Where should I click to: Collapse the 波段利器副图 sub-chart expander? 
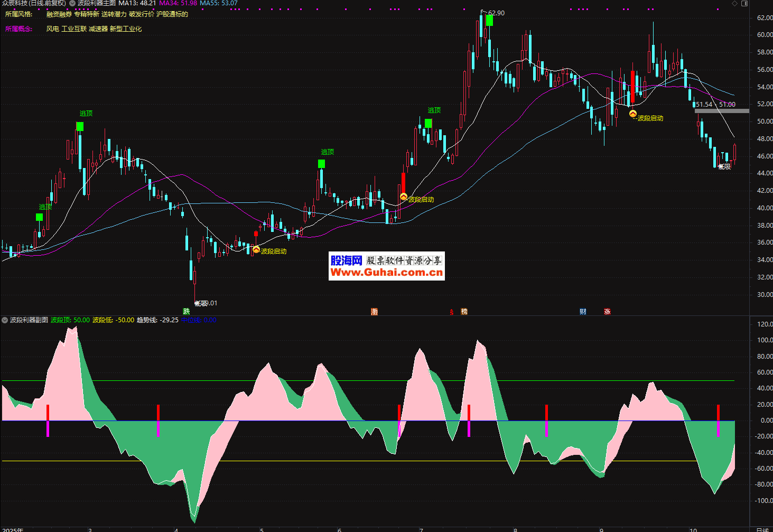tap(5, 320)
